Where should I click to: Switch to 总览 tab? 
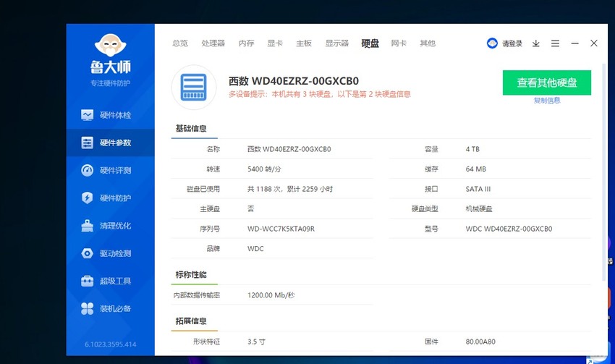180,43
